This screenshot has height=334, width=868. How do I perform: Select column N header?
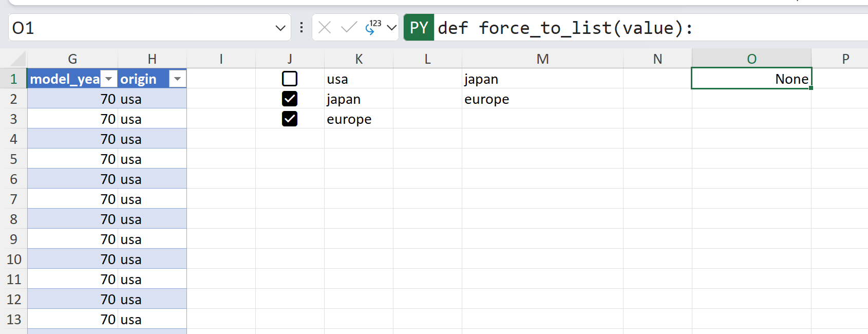657,59
